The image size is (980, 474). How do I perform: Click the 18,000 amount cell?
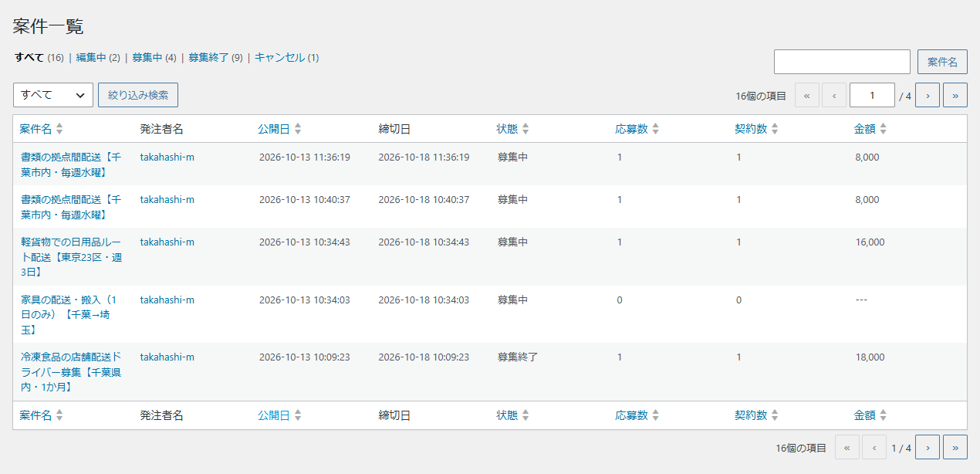(870, 357)
